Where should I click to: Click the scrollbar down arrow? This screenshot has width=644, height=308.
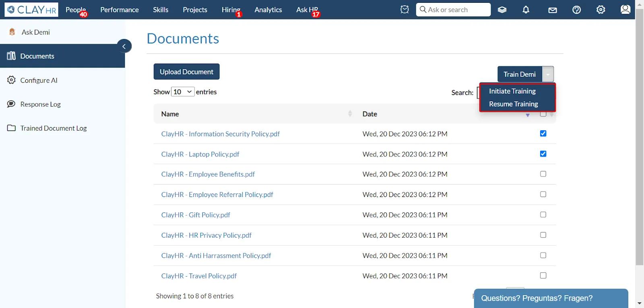coord(640,304)
